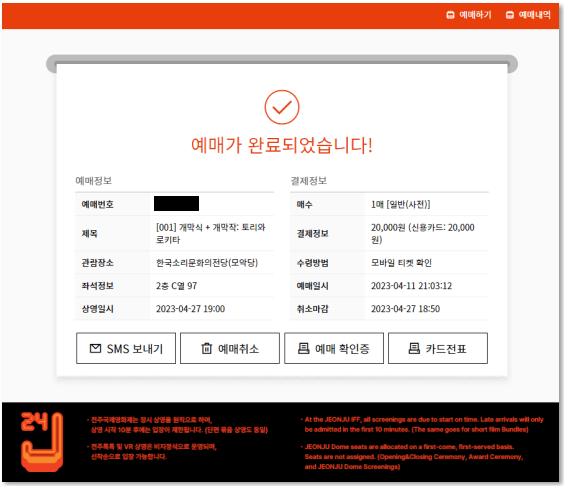
Task: Click the cancel deadline 2023-04-27 18:50
Action: [x=405, y=309]
